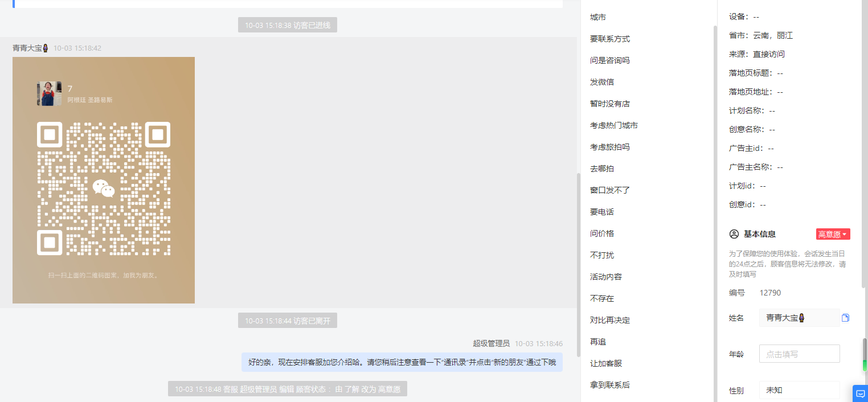Screen dimensions: 868x402
Task: Click the 超级管理员 sender label
Action: 491,343
